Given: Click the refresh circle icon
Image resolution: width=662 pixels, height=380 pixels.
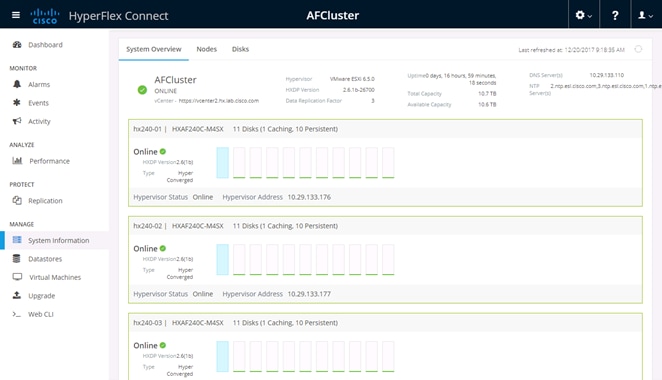Looking at the screenshot, I should point(638,49).
